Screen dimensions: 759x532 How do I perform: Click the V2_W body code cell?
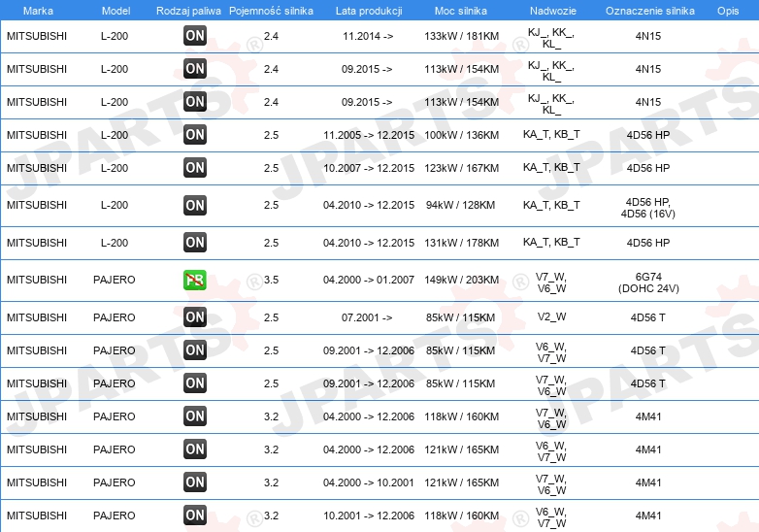(x=551, y=317)
